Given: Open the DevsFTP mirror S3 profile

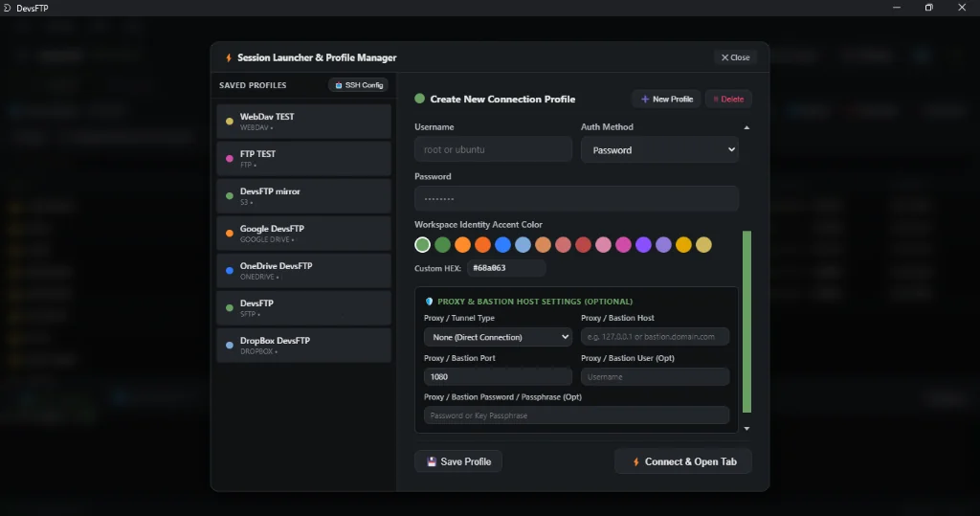Looking at the screenshot, I should point(303,195).
